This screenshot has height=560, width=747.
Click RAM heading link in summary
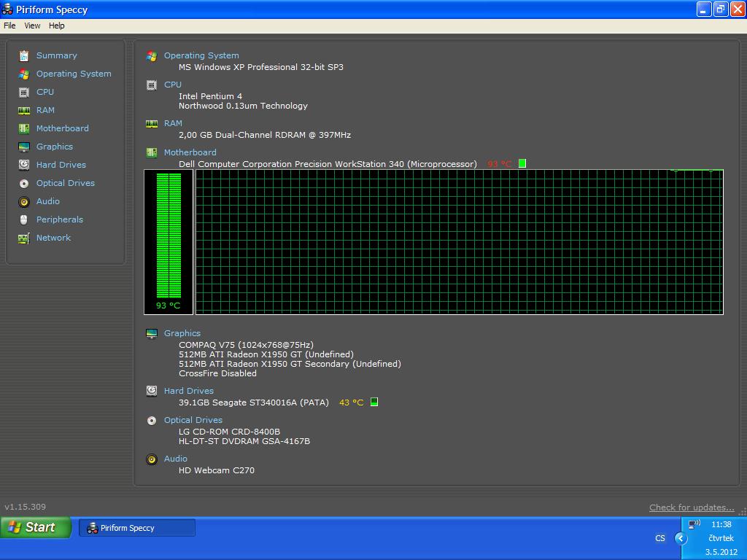click(173, 122)
